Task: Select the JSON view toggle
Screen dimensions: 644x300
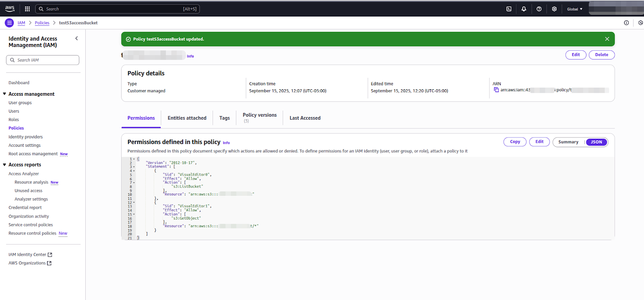Action: [x=596, y=142]
